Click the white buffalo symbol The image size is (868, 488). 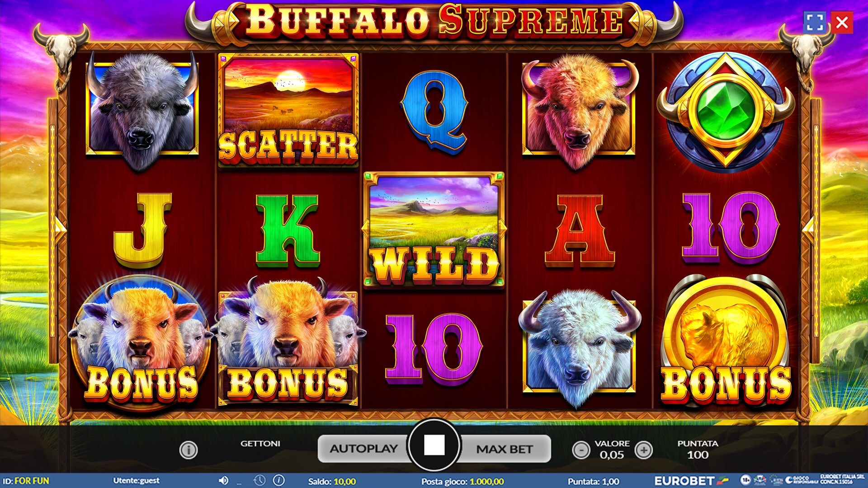click(579, 348)
